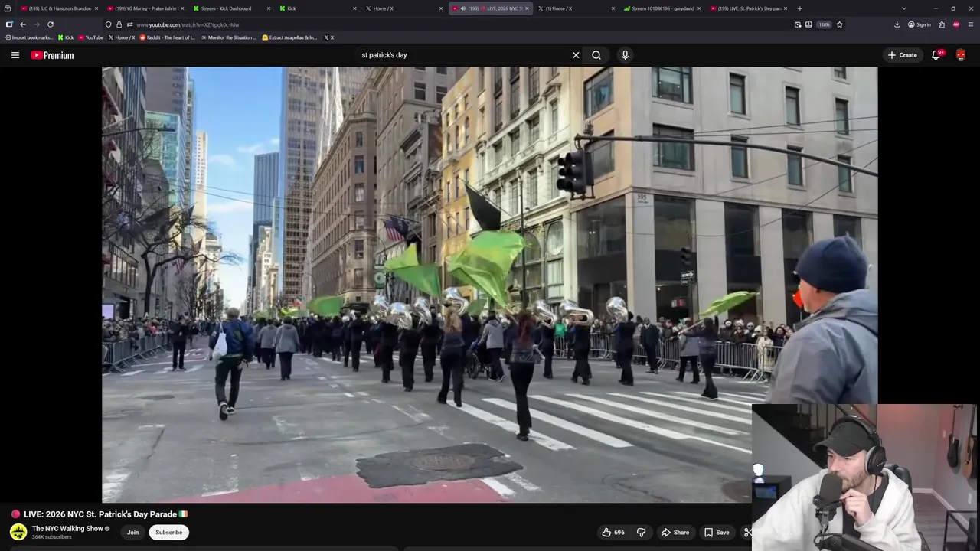Expand the list all tabs dropdown
This screenshot has width=980, height=551.
[904, 8]
